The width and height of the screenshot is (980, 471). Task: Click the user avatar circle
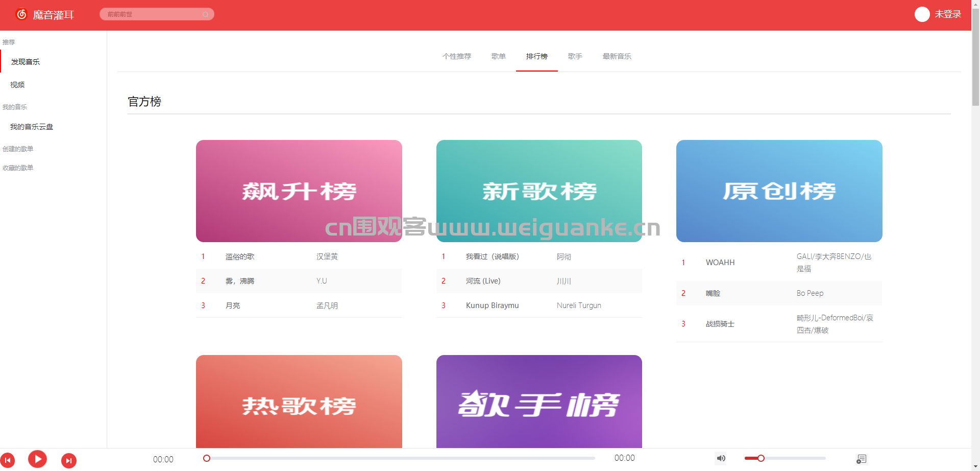922,14
